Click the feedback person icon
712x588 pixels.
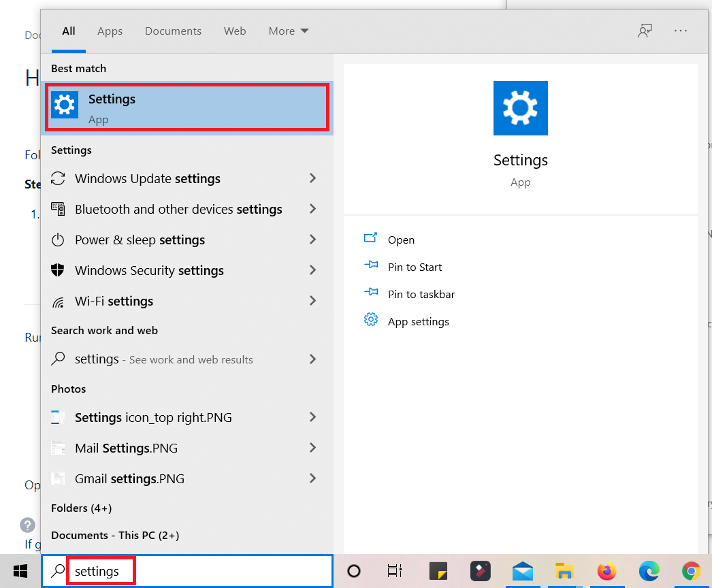pos(645,31)
